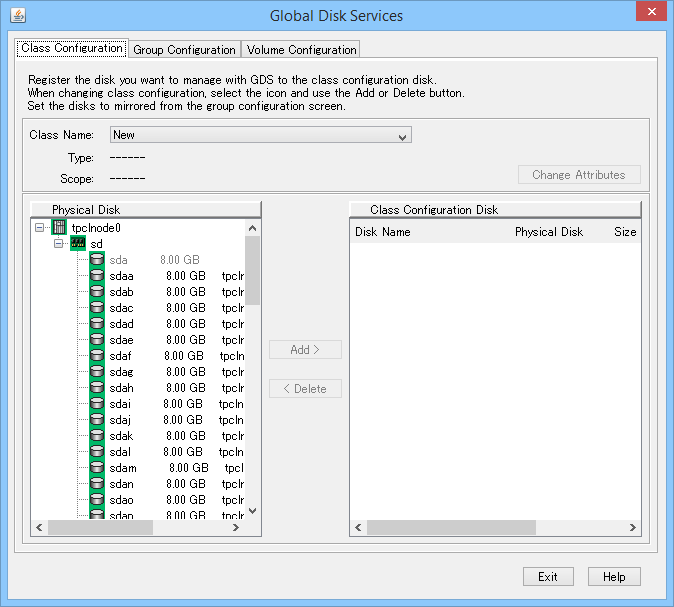Viewport: 674px width, 607px height.
Task: Click Class Configuration Disk scroll left arrow
Action: (x=358, y=527)
